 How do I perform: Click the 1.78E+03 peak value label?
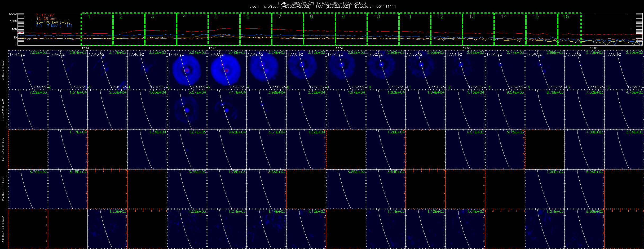point(237,172)
